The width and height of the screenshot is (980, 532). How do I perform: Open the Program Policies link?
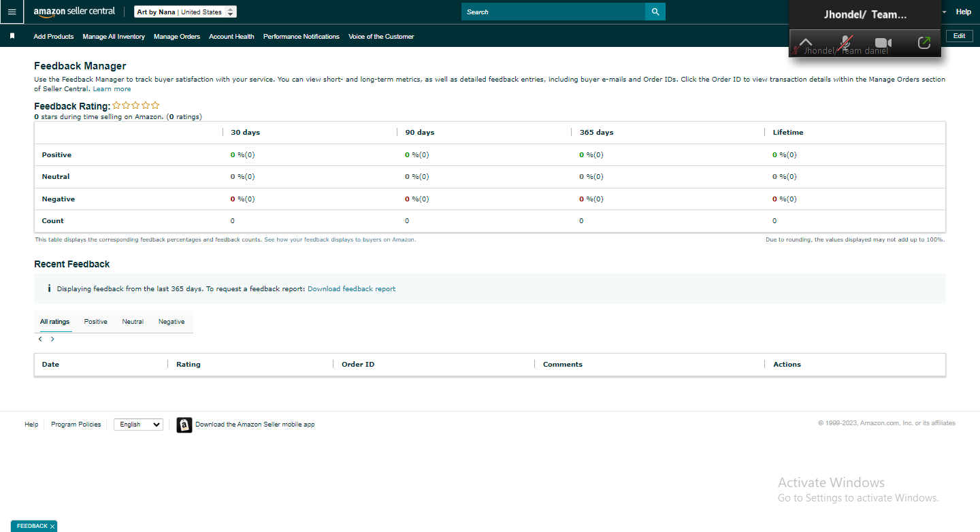[76, 425]
